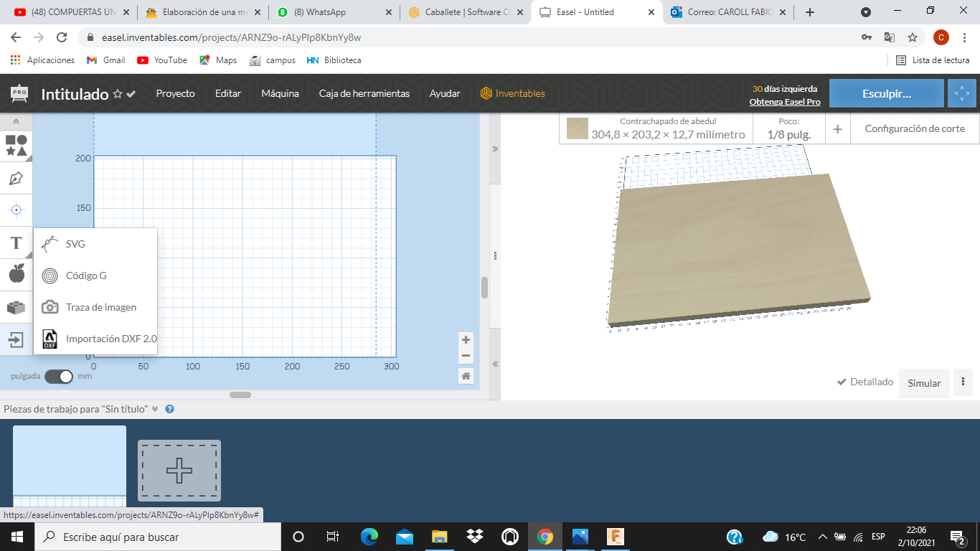Screen dimensions: 980x551
Task: Toggle units between pulgada and mm
Action: 59,376
